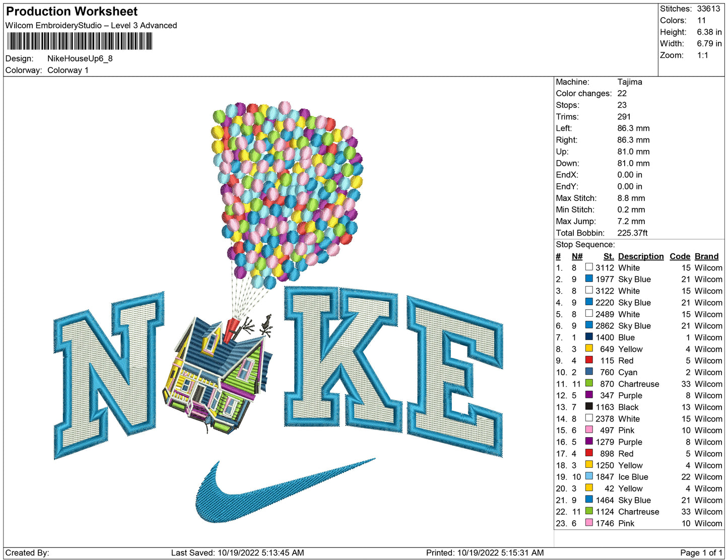Select the Color changes value "22"

622,93
